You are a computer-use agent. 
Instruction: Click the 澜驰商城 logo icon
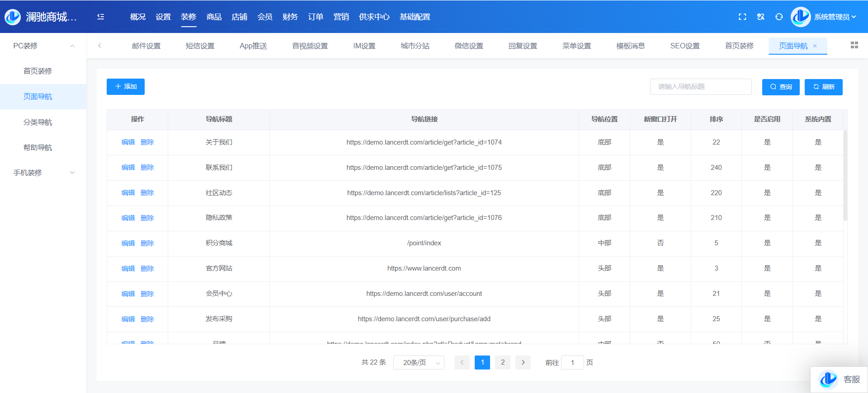click(13, 17)
